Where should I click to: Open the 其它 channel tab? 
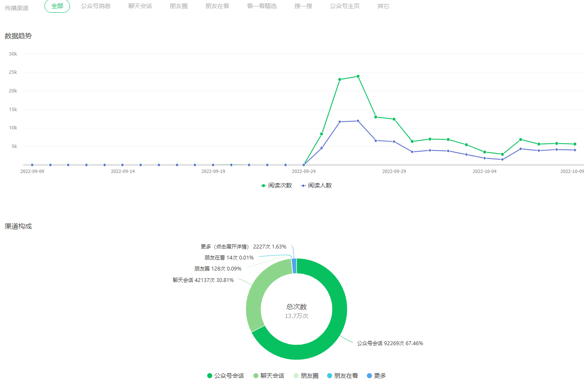383,6
